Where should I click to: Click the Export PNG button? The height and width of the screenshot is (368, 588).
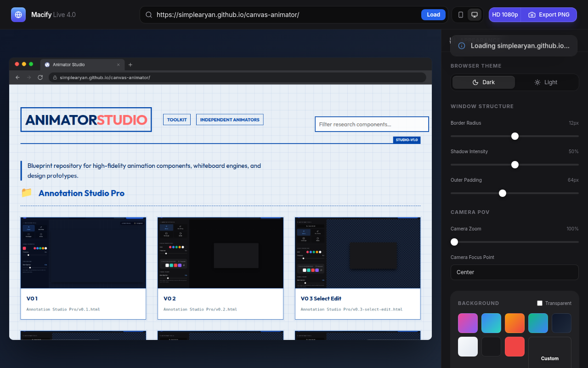549,15
